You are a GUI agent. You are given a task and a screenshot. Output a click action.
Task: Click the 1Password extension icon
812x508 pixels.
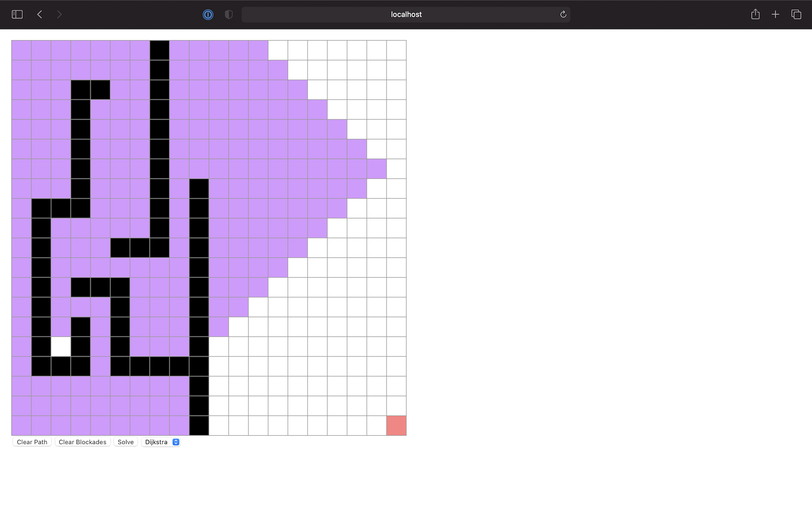pyautogui.click(x=208, y=14)
